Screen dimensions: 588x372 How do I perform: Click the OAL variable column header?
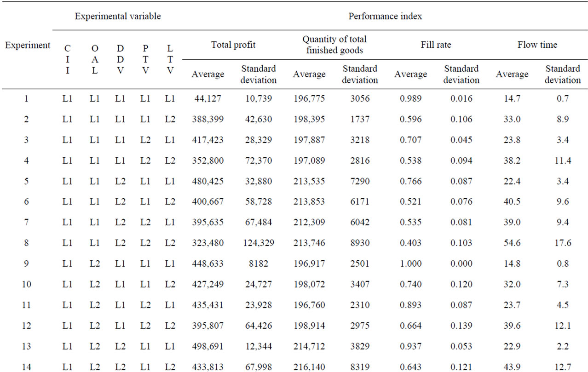tap(94, 60)
